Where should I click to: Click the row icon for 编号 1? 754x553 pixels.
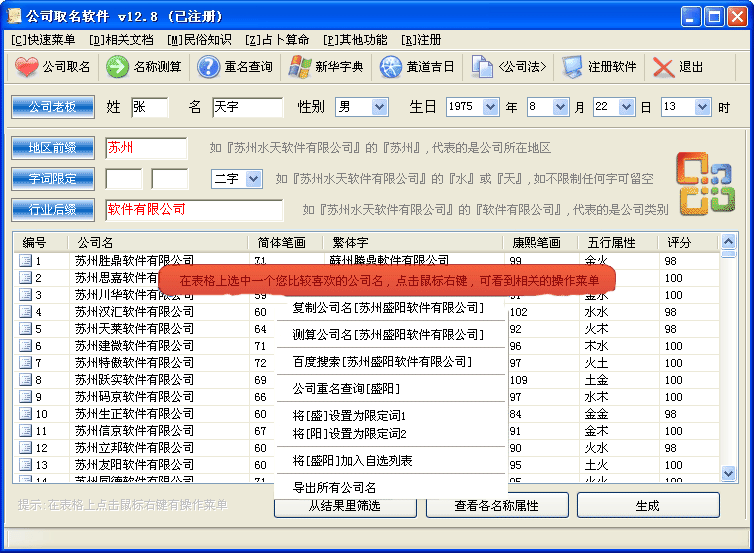point(25,261)
